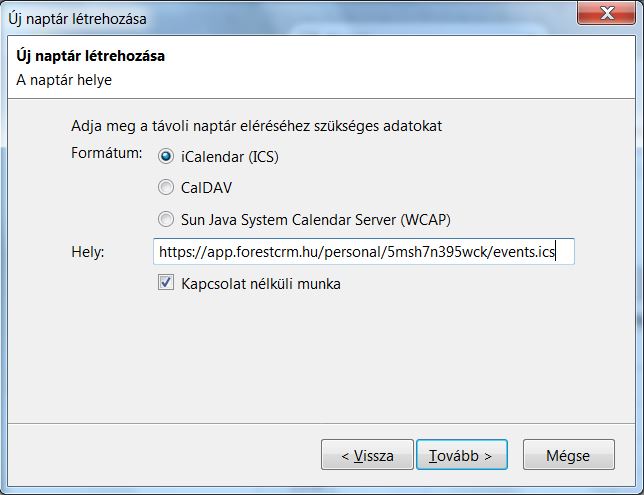Click the iCalendar (ICS) label text
The width and height of the screenshot is (644, 495).
[x=230, y=155]
